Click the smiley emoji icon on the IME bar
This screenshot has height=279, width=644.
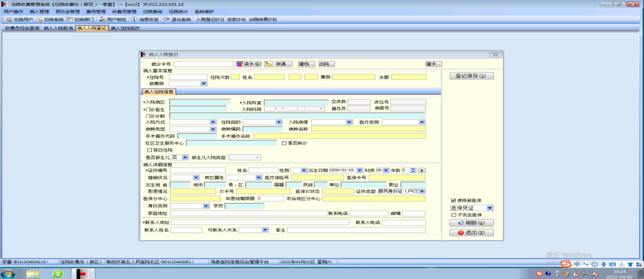594,264
